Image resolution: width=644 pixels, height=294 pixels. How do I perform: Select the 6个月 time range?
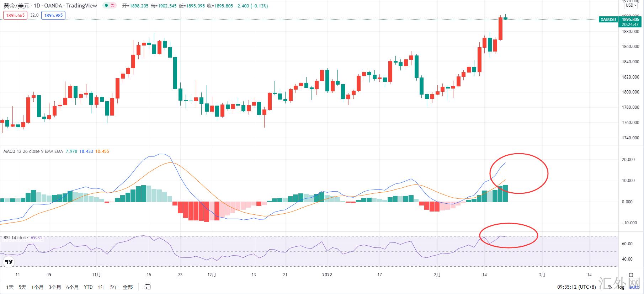pos(72,287)
